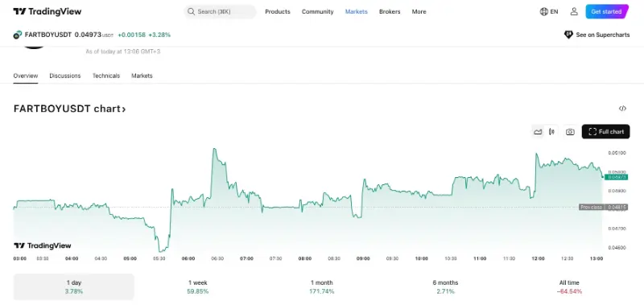
Task: Open the language globe icon
Action: pos(544,11)
